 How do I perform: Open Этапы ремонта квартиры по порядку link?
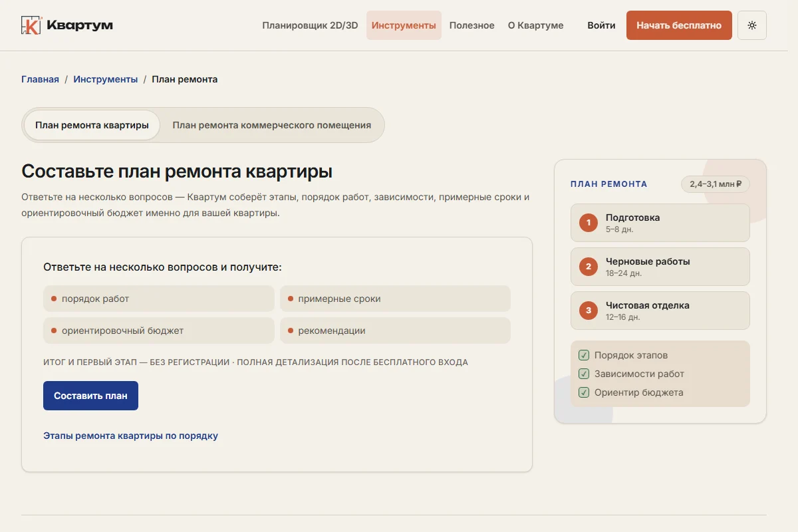click(x=130, y=436)
